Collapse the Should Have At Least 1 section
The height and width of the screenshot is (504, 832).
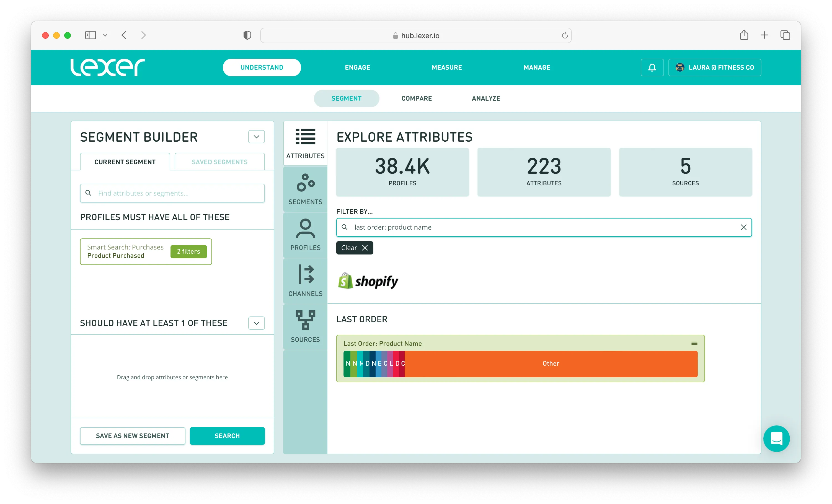coord(256,323)
